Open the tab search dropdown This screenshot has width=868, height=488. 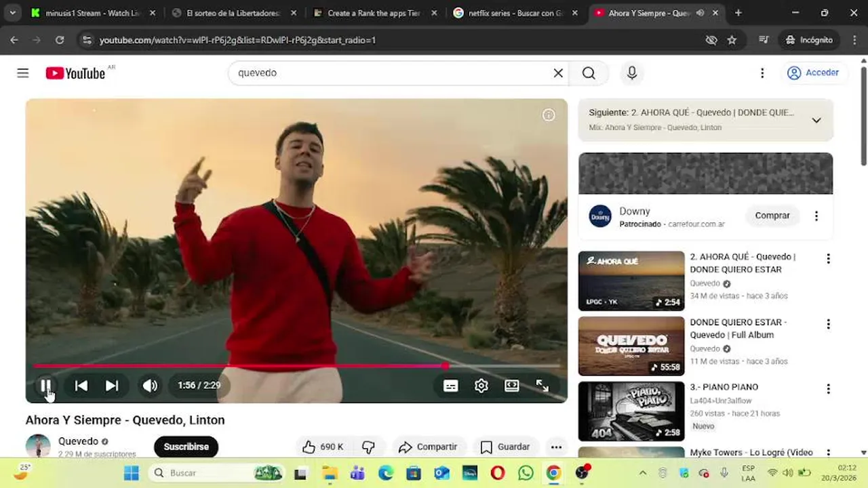tap(12, 13)
